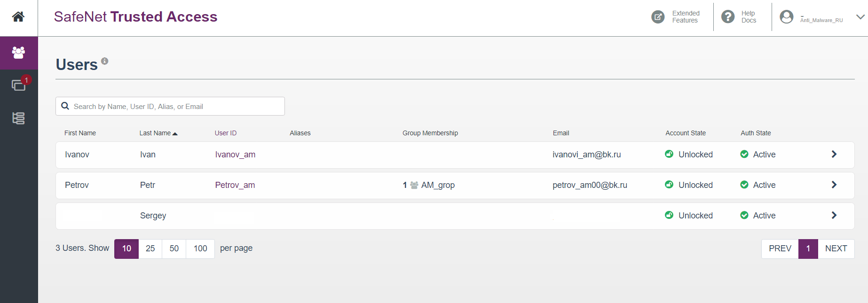Show 25 users per page
Screen dimensions: 868x303
pyautogui.click(x=150, y=249)
